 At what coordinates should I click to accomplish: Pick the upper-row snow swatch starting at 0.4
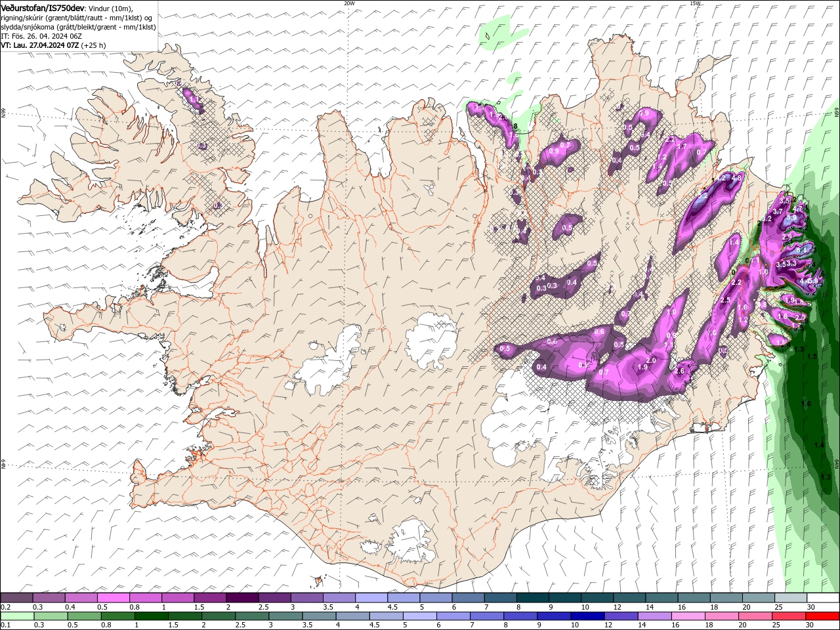[81, 598]
